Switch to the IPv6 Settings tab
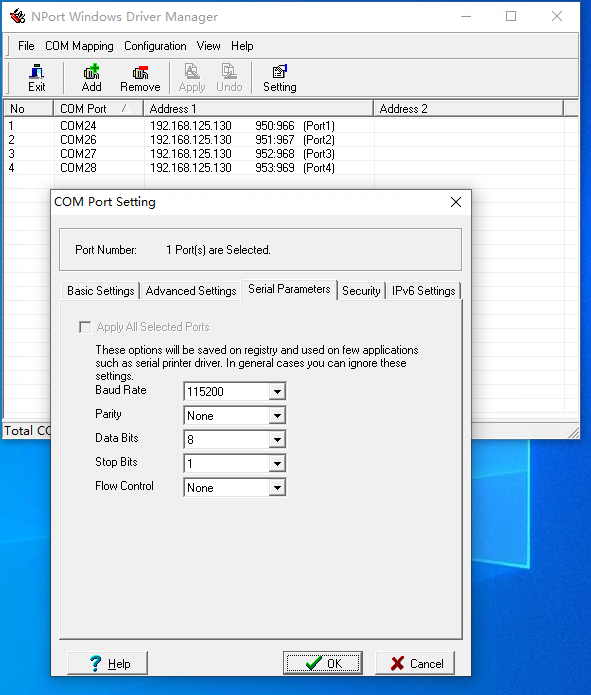 click(x=423, y=291)
